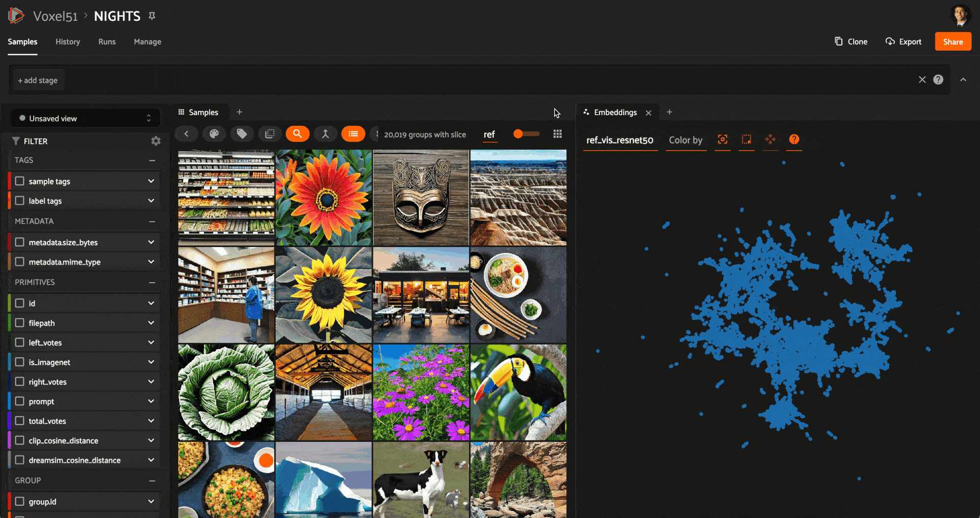Open the Unsaved view selector
Viewport: 980px width, 518px height.
click(x=85, y=118)
